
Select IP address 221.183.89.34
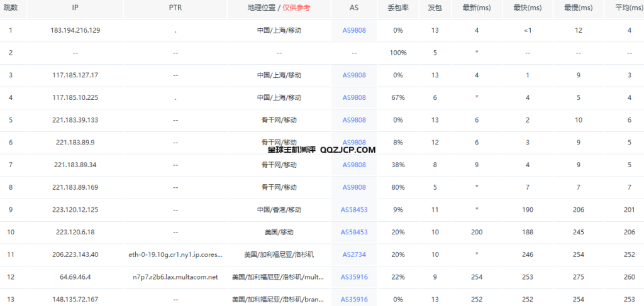pyautogui.click(x=75, y=165)
